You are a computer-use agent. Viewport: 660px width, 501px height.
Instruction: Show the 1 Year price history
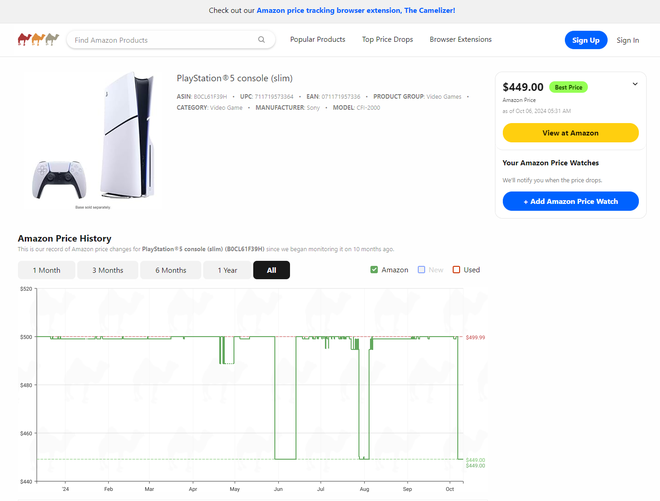[x=227, y=270]
